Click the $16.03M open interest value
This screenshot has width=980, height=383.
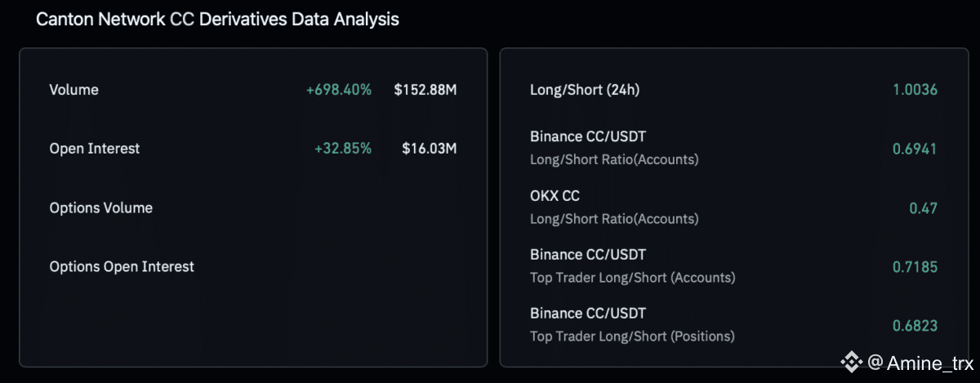point(429,149)
